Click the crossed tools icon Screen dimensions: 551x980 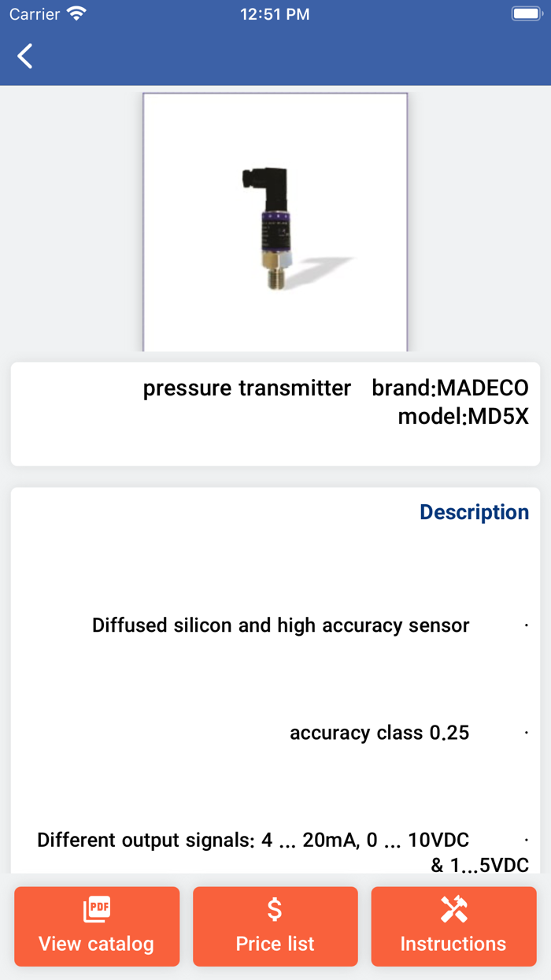[x=453, y=910]
